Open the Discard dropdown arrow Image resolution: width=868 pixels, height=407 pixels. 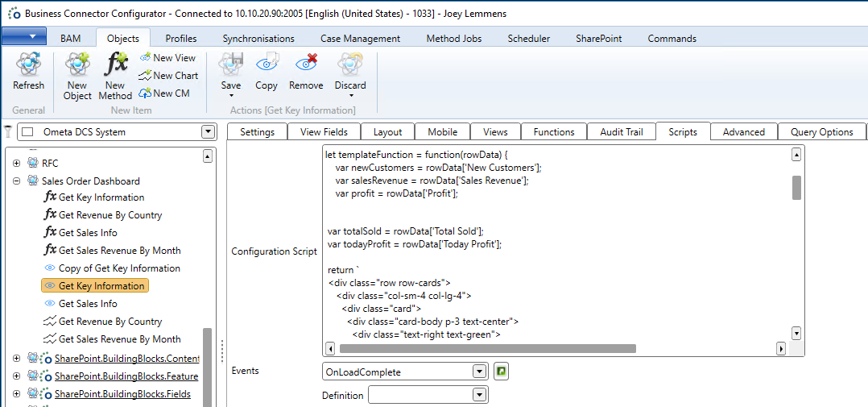tap(350, 96)
